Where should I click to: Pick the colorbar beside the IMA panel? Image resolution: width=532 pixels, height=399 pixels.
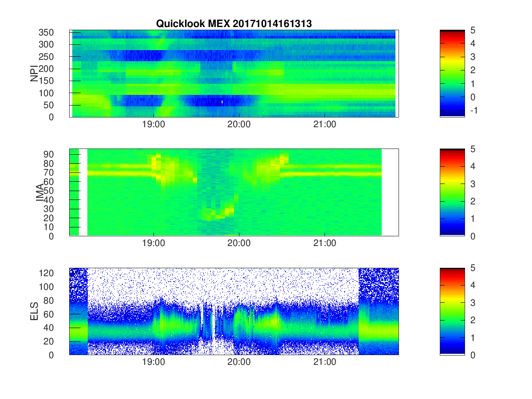pos(452,192)
